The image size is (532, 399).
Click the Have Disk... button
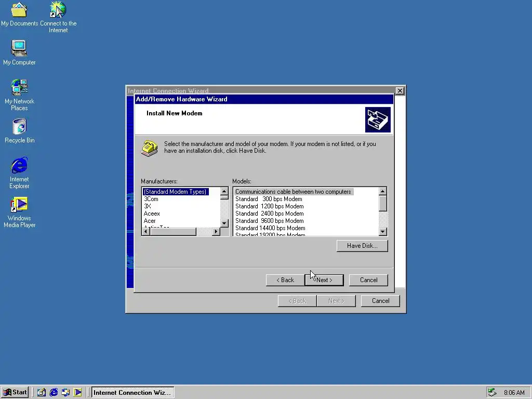click(362, 246)
